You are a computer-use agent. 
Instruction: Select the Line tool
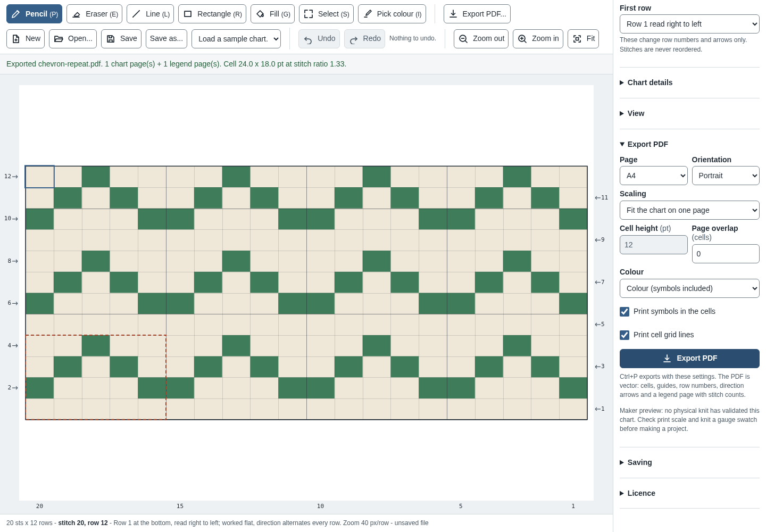point(150,14)
